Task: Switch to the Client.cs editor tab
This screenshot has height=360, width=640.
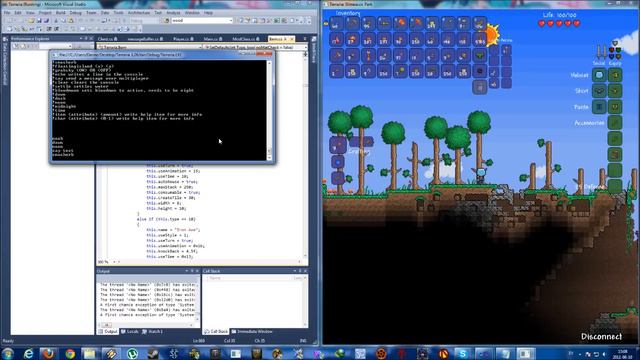Action: (x=108, y=39)
